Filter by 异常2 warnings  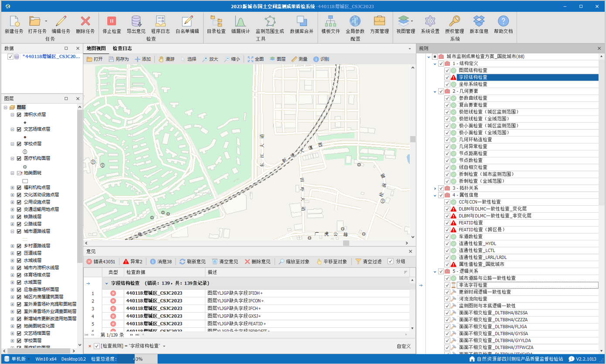click(x=133, y=262)
